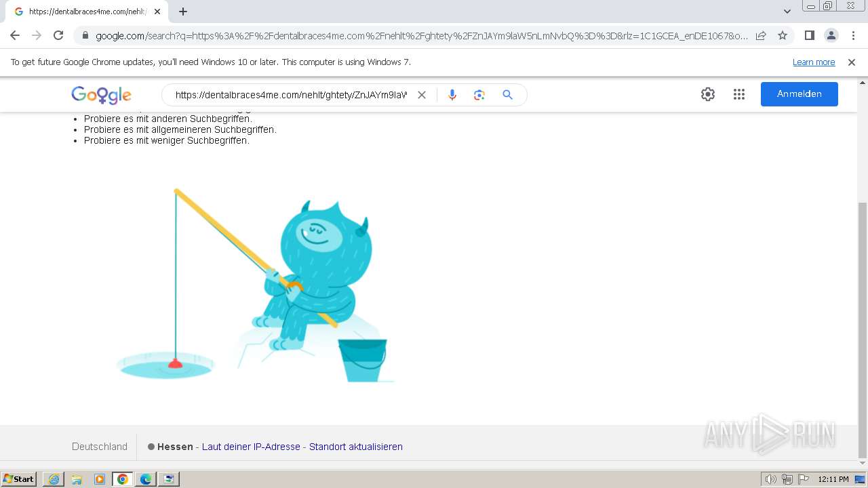Click the address bar URL

422,35
